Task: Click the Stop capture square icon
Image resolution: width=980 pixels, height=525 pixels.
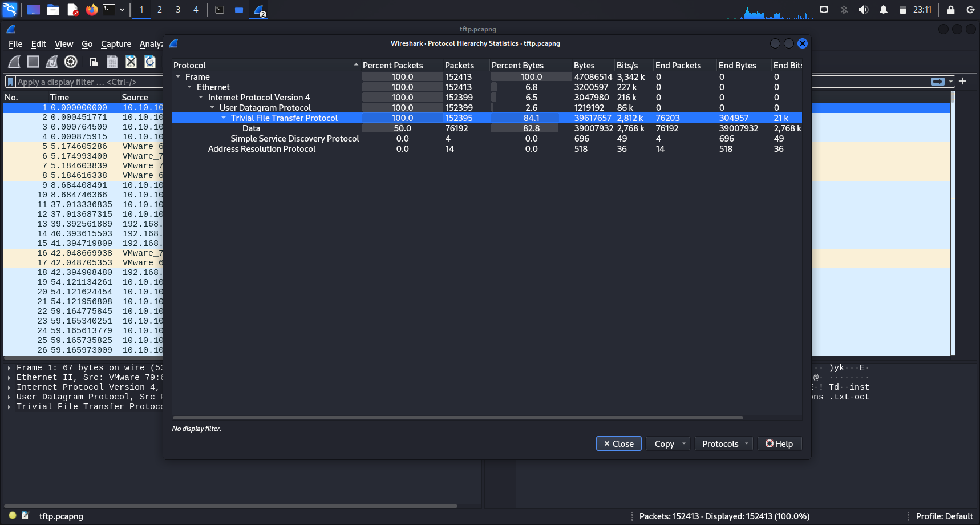Action: (33, 62)
